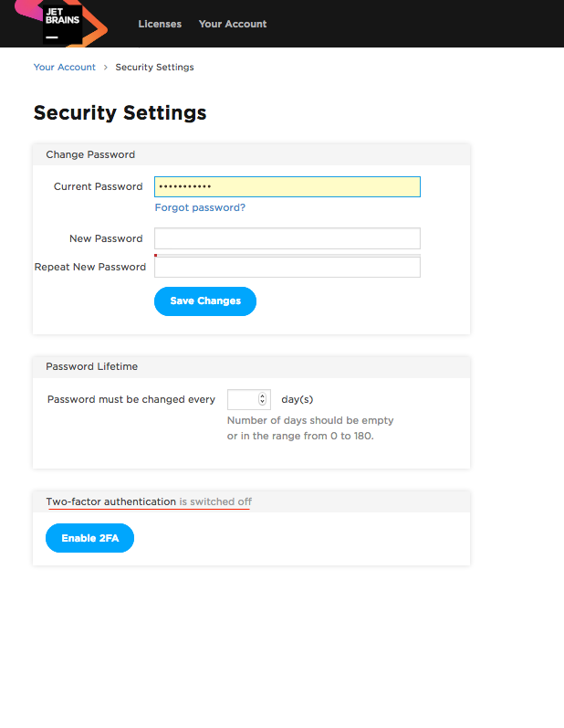The height and width of the screenshot is (728, 564).
Task: Click the Password Lifetime section header
Action: coord(91,366)
